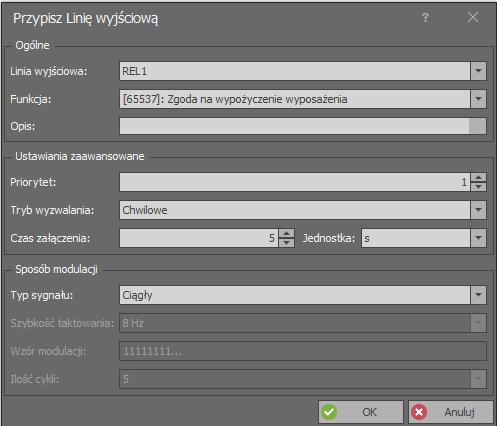The width and height of the screenshot is (497, 426).
Task: Click the Funkcja field showing [65537]
Action: 295,99
